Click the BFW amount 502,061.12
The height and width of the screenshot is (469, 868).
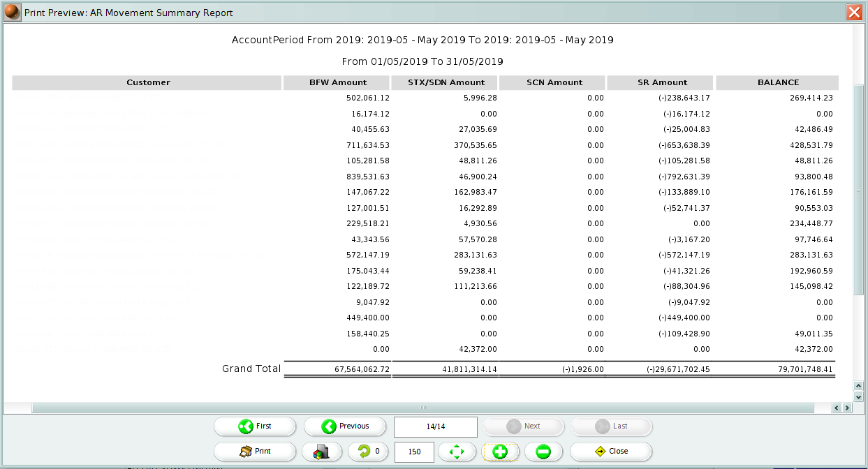click(x=367, y=98)
